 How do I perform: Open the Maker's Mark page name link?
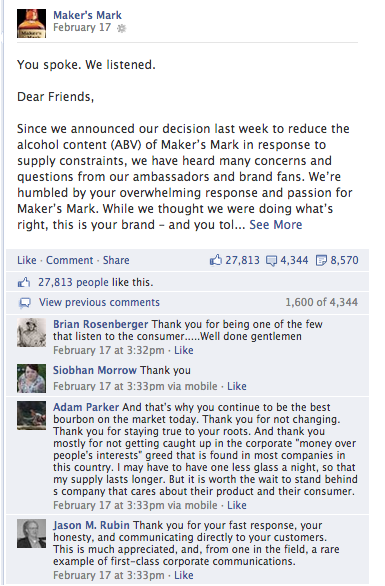click(x=87, y=15)
